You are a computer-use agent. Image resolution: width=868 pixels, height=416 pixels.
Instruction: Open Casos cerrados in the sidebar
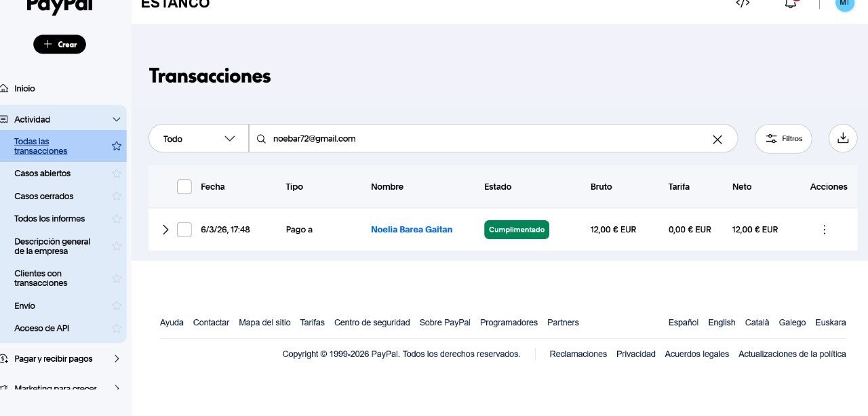(x=43, y=196)
